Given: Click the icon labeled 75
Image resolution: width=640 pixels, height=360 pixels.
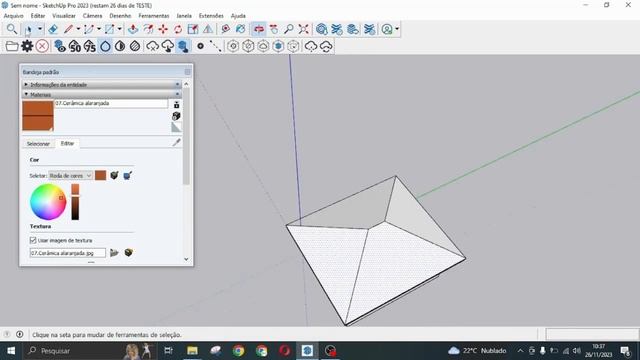Looking at the screenshot, I should coord(90,46).
